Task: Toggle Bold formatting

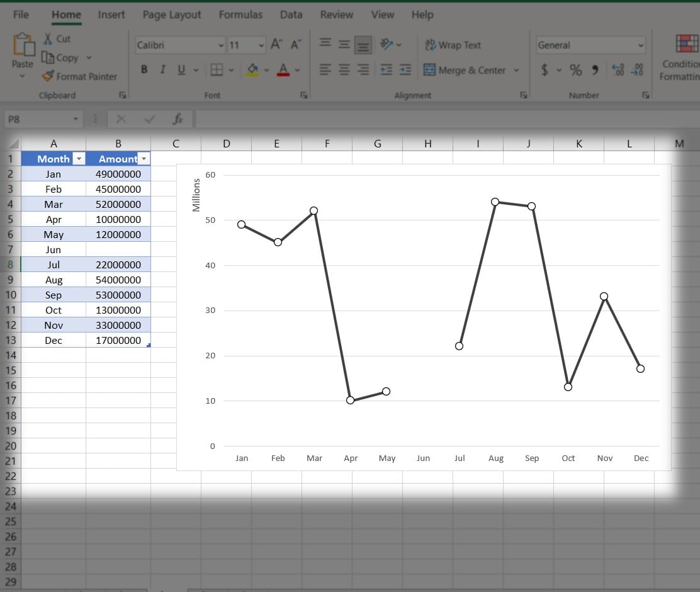Action: [x=144, y=70]
